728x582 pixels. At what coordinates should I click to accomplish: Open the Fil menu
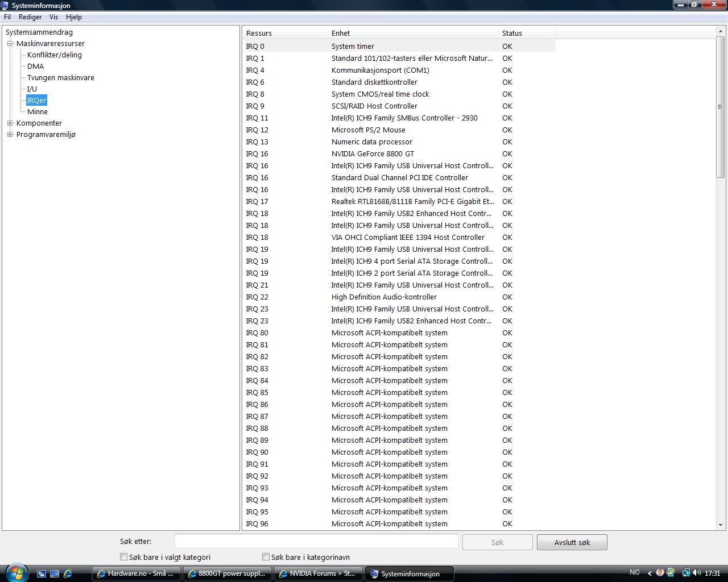pos(7,17)
